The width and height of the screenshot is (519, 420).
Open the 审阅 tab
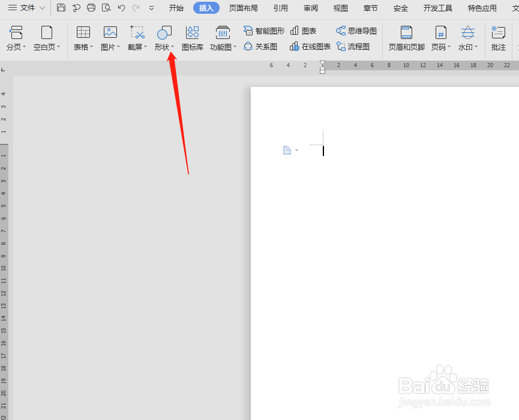(x=310, y=8)
